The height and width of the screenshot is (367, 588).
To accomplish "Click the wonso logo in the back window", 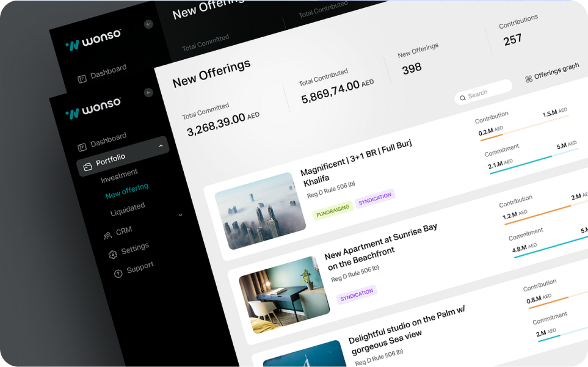I will coord(93,39).
